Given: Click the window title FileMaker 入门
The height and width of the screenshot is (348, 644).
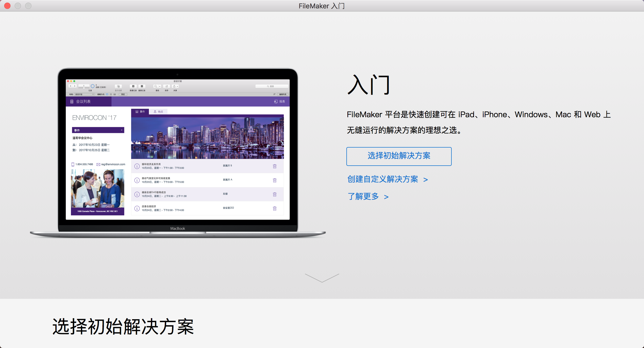Looking at the screenshot, I should pyautogui.click(x=322, y=6).
